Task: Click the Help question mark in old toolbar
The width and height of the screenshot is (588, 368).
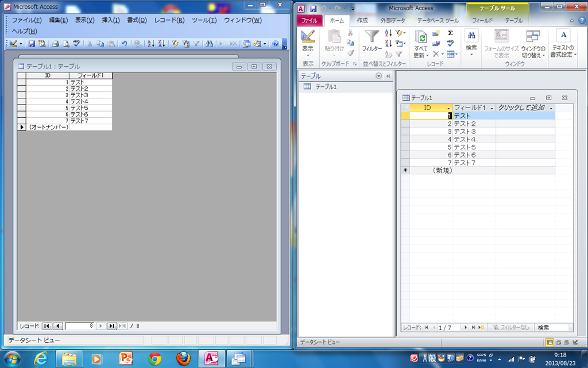Action: 275,44
